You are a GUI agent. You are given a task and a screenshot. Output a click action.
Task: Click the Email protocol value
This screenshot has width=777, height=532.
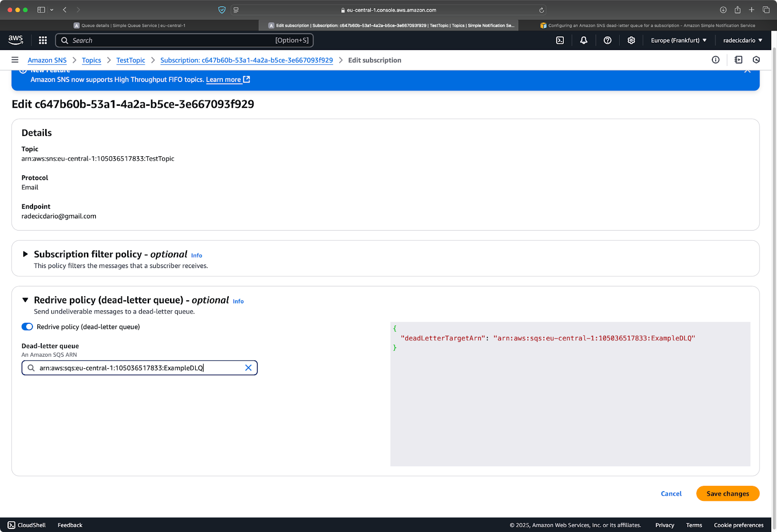[x=30, y=187]
